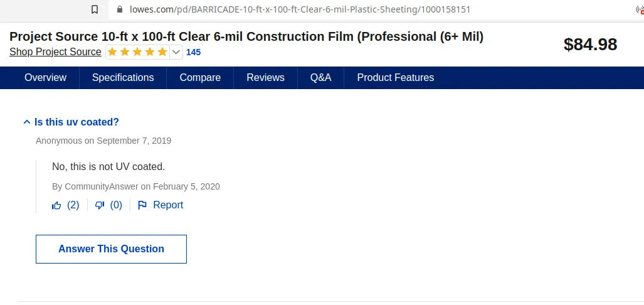Open the Overview tab

coord(45,78)
